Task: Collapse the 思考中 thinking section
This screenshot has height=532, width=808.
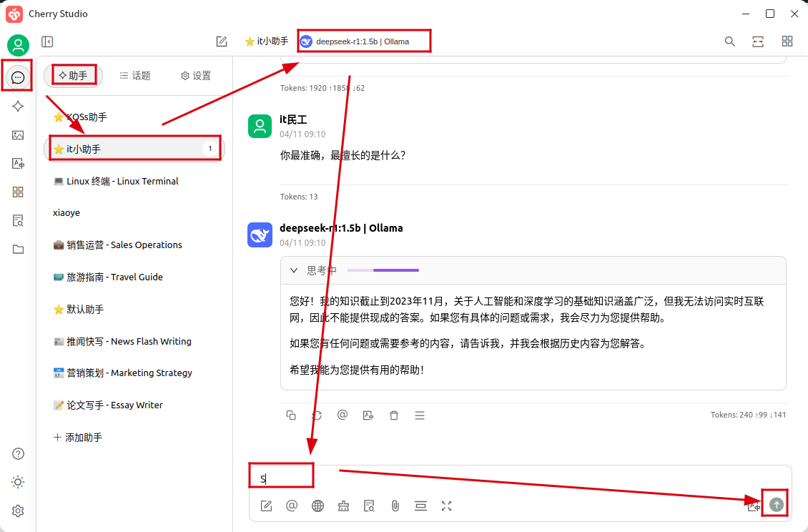Action: [294, 270]
